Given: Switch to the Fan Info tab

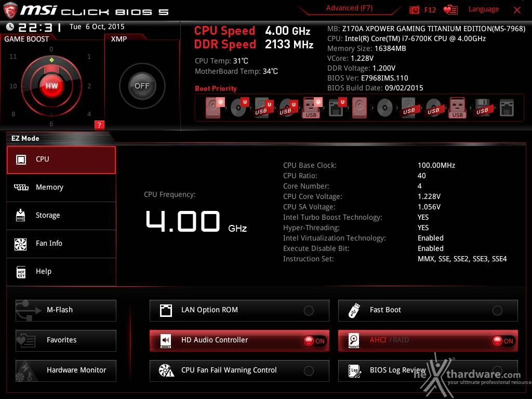Looking at the screenshot, I should click(61, 244).
